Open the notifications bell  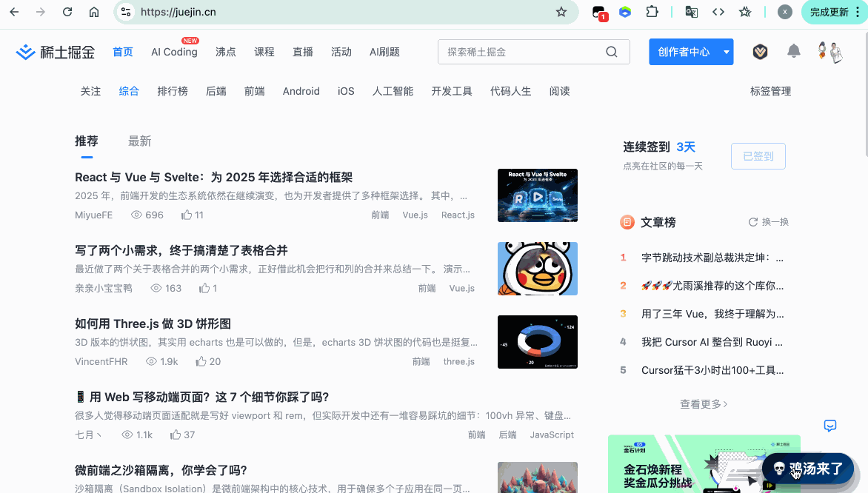pyautogui.click(x=794, y=51)
